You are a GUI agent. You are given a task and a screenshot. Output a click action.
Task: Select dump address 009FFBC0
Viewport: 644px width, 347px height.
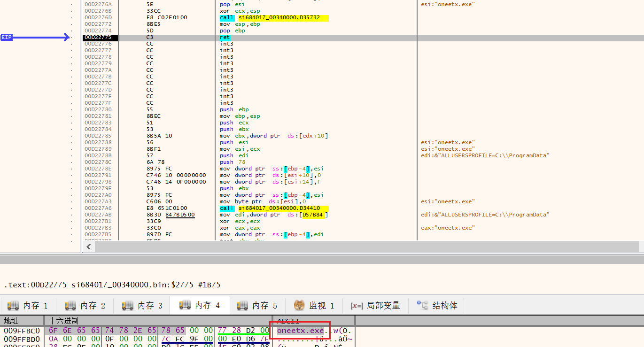tap(22, 331)
